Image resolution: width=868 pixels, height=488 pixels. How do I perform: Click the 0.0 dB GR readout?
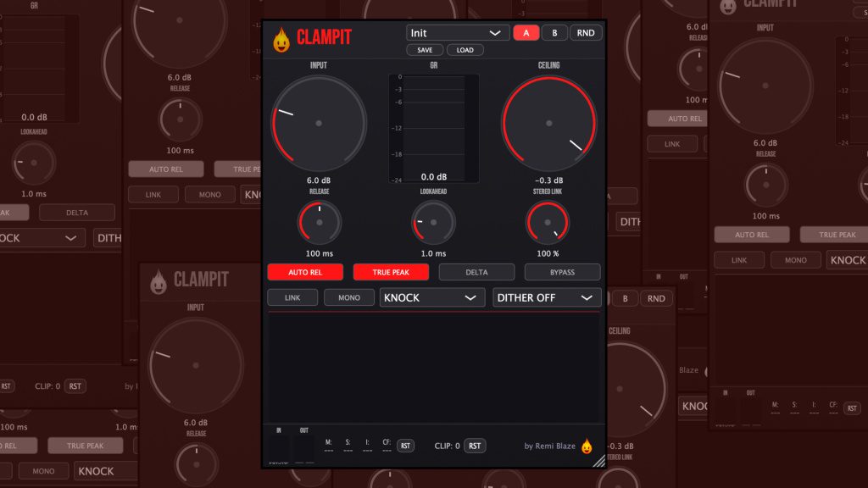pos(433,177)
